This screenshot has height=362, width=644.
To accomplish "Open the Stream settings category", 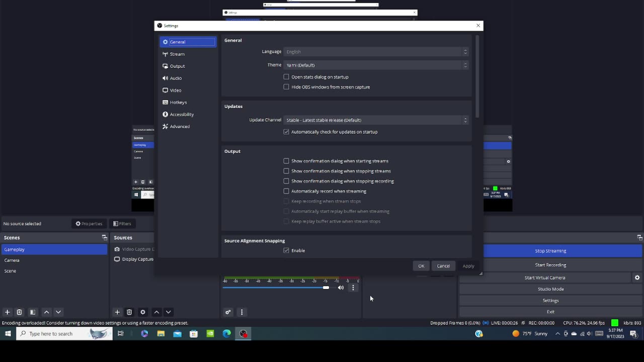I will click(188, 54).
